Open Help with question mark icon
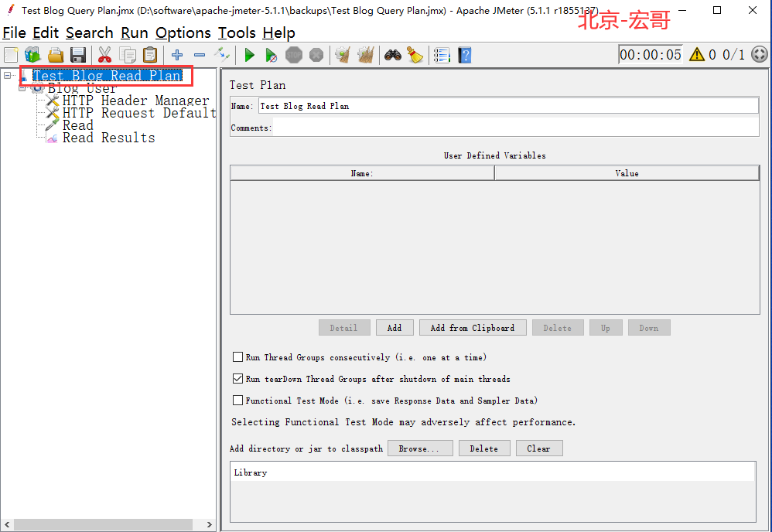The height and width of the screenshot is (532, 772). coord(465,55)
